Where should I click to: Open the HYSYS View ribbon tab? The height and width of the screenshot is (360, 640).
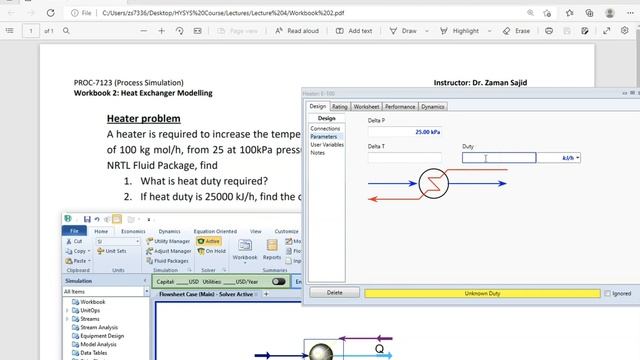click(x=256, y=231)
